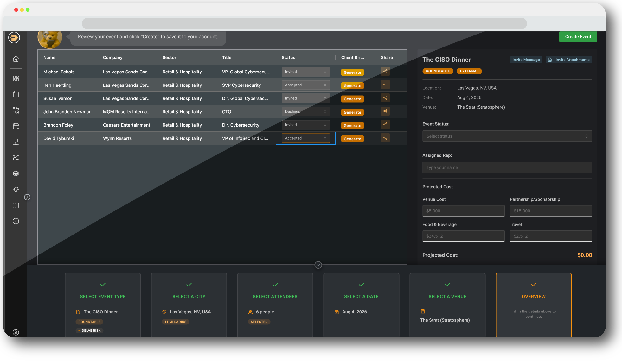The image size is (622, 364).
Task: Click the share icon on David Tyburski's row
Action: [385, 138]
